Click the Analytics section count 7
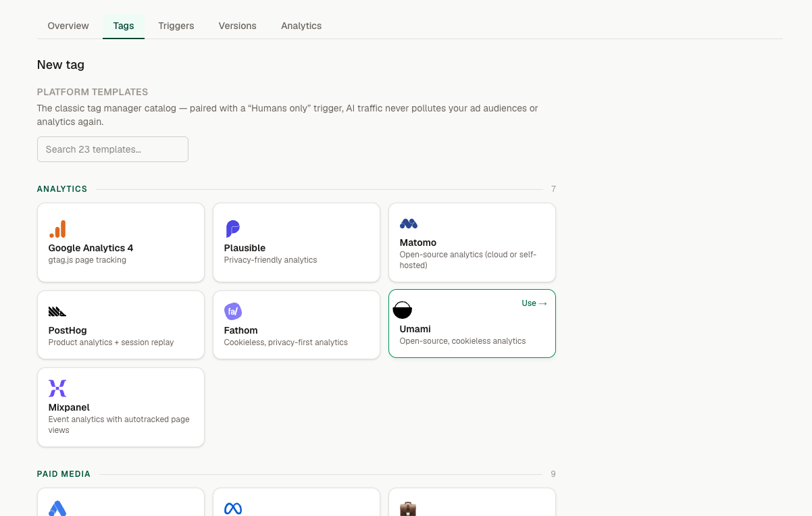Image resolution: width=812 pixels, height=516 pixels. tap(553, 189)
